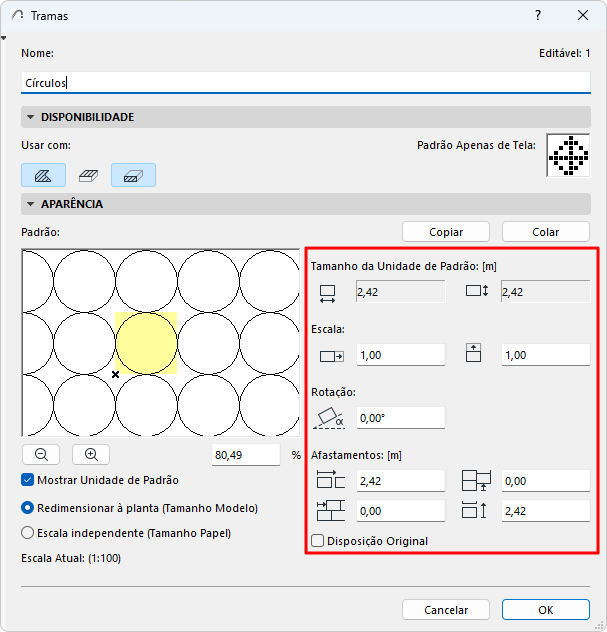607x632 pixels.
Task: Enable the Disposição Original checkbox
Action: pyautogui.click(x=318, y=541)
